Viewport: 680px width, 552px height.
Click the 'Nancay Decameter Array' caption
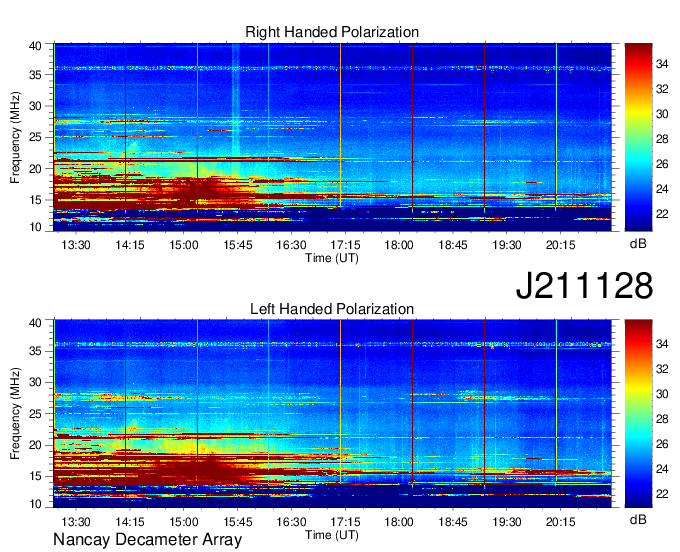(147, 540)
